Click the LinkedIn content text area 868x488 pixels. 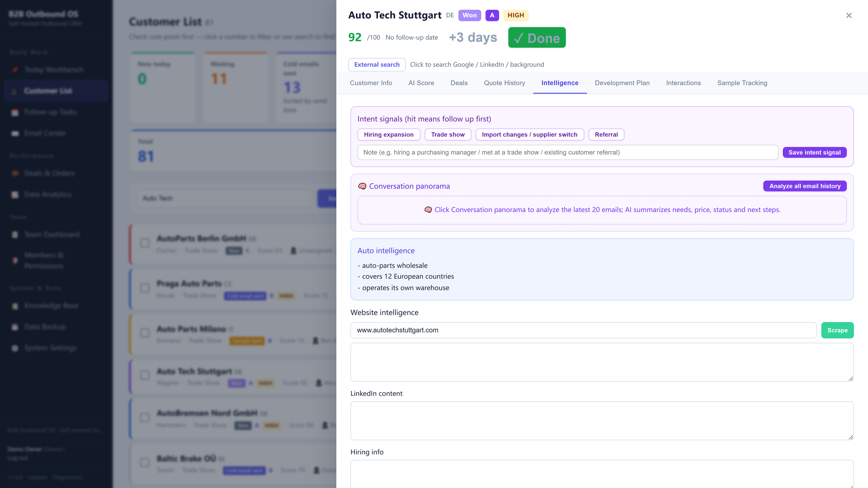click(x=602, y=420)
